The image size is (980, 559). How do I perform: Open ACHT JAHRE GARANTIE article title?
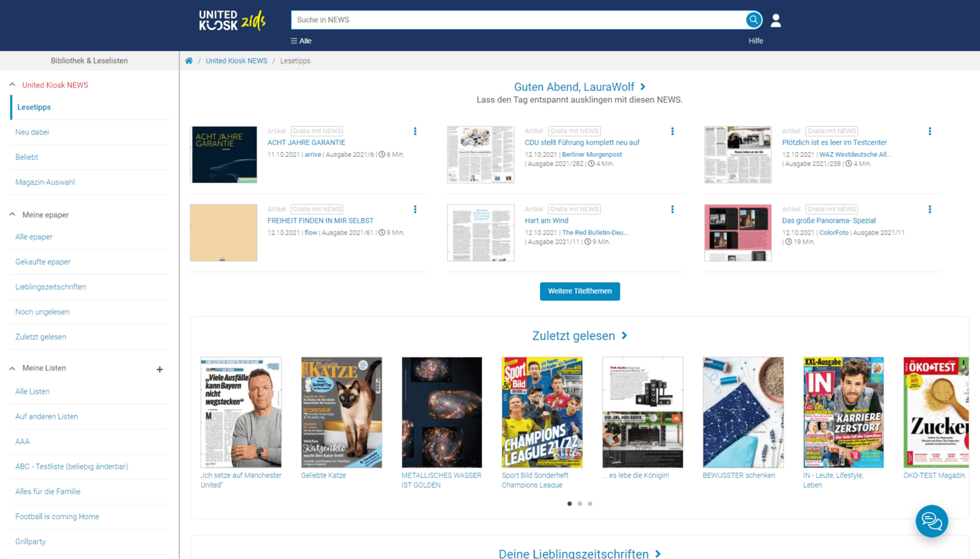pyautogui.click(x=306, y=142)
